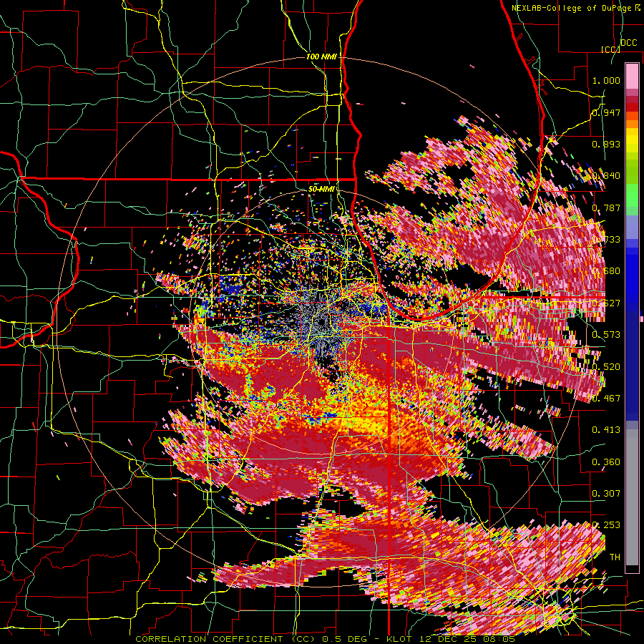
Task: Click the 100 NMI range ring label
Action: (321, 57)
